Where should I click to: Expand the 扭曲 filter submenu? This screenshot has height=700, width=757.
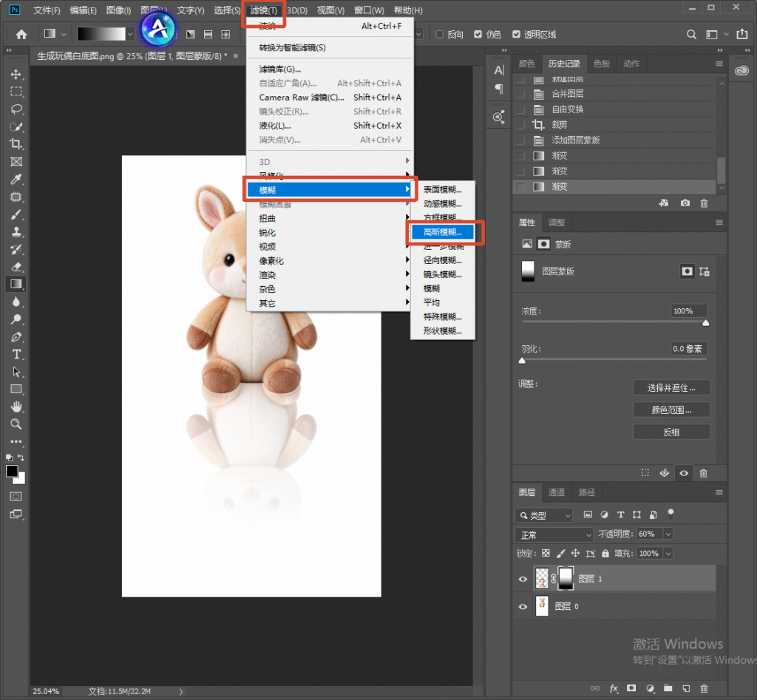pos(328,219)
